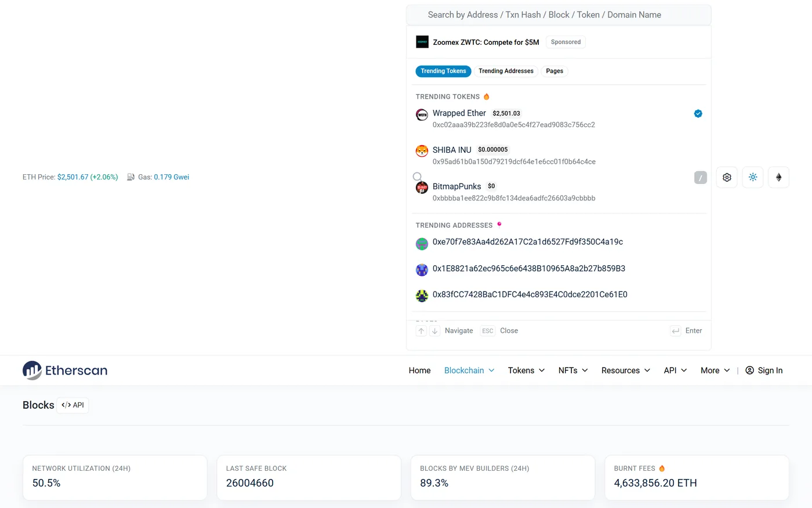Click the identicon for address 0x83fCC7428BaC

coord(422,296)
